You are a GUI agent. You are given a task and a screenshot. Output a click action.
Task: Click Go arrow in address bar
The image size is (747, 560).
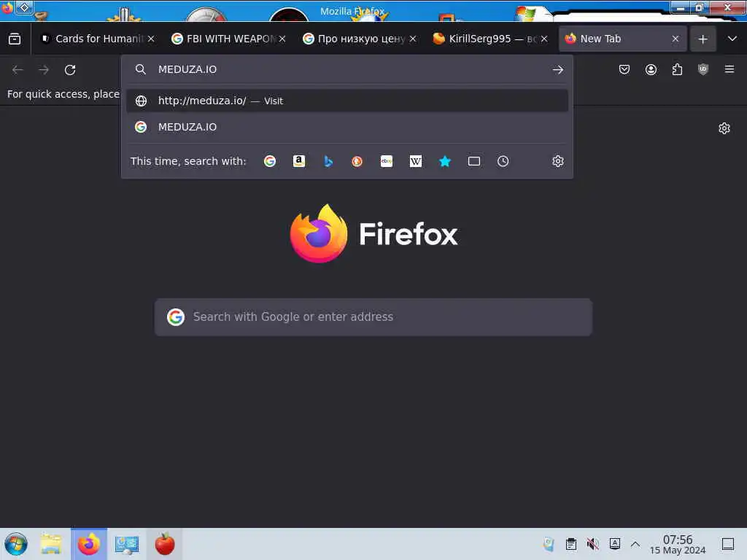click(558, 70)
